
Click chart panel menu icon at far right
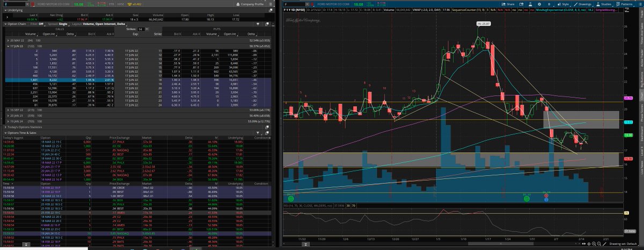[641, 3]
